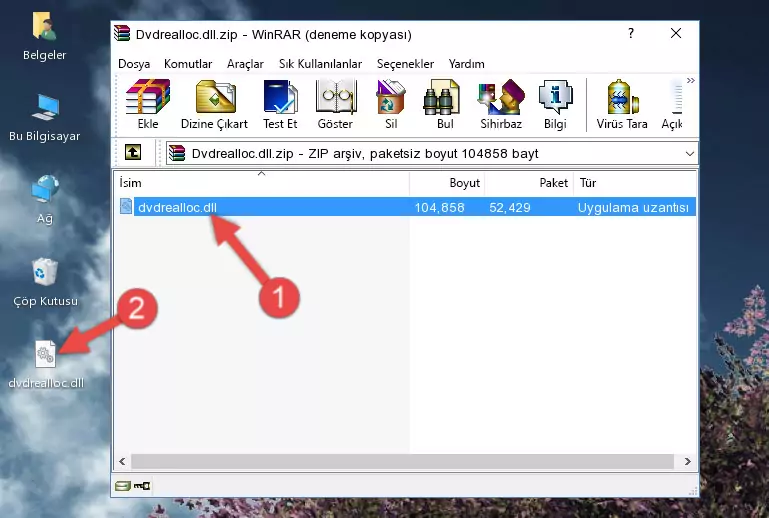Image resolution: width=769 pixels, height=518 pixels.
Task: Close the WinRAR window
Action: [x=676, y=33]
